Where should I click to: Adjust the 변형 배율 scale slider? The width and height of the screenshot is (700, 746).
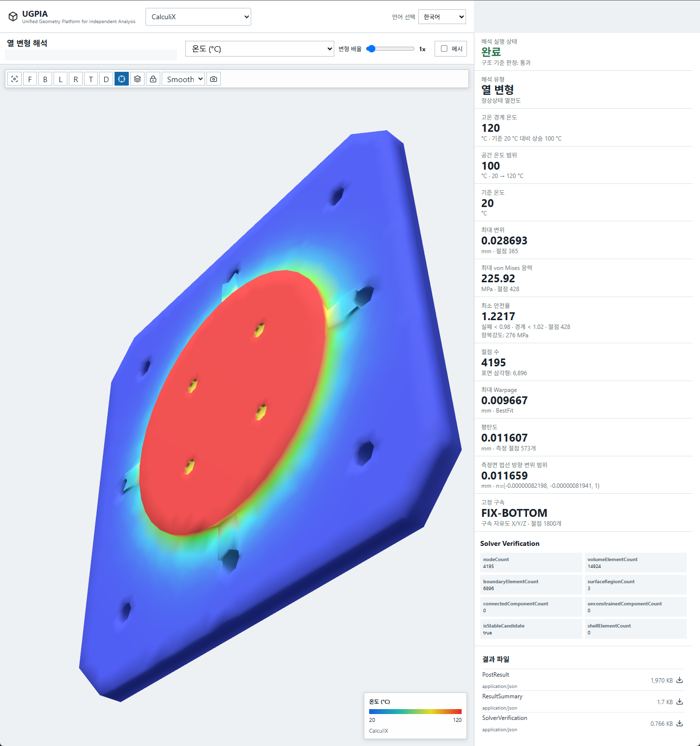tap(391, 49)
